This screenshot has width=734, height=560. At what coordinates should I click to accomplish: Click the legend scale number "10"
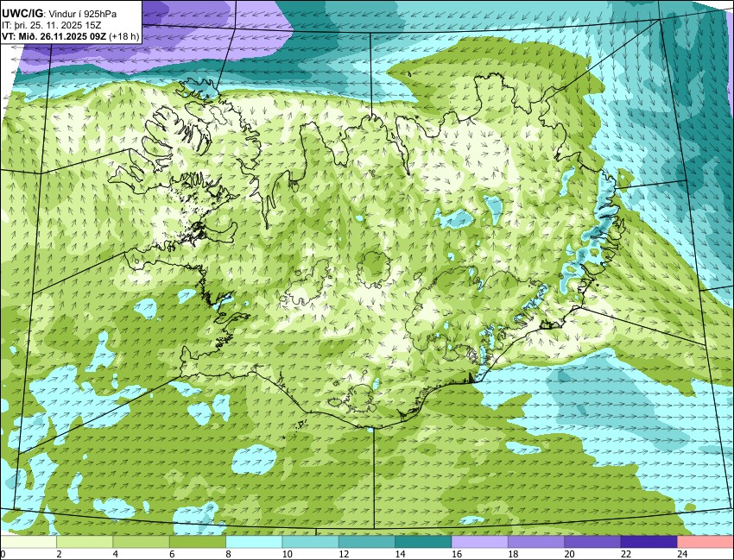287,554
